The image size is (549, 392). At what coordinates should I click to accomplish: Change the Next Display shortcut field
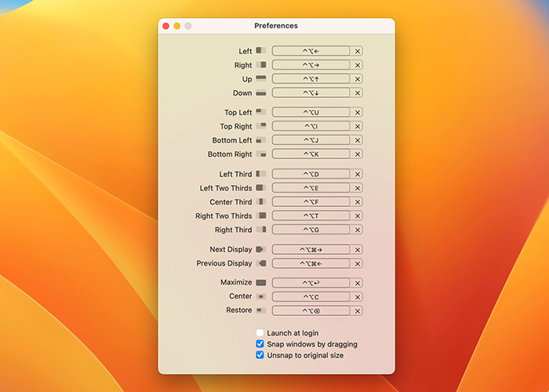(311, 249)
